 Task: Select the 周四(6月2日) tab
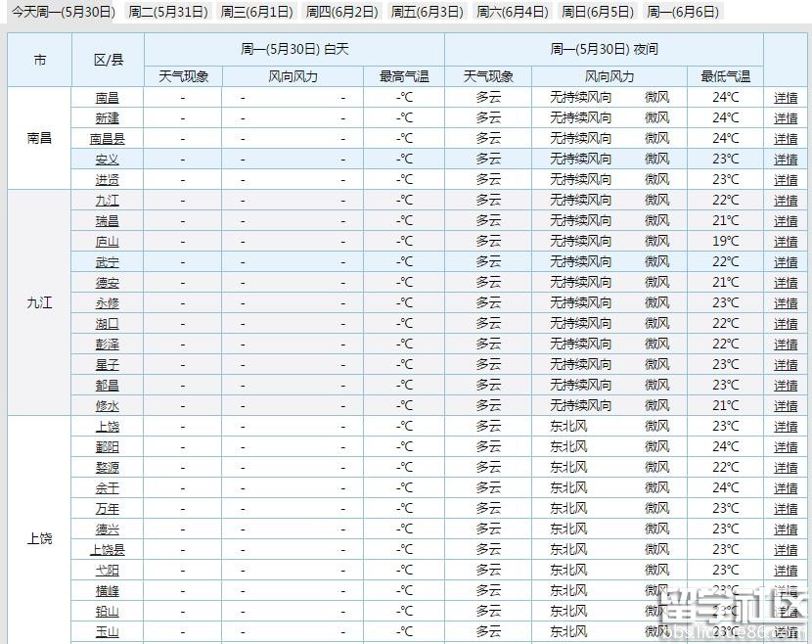(342, 12)
